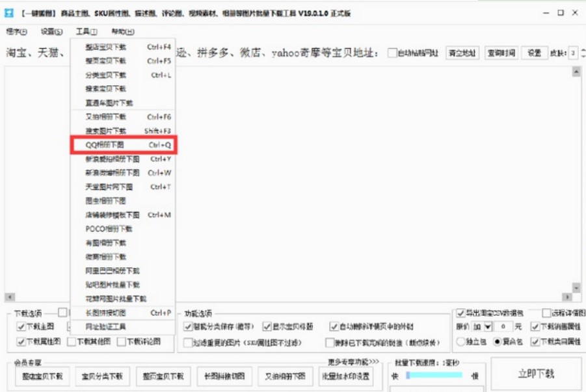The height and width of the screenshot is (392, 586).
Task: Enable the 下载评论图 checkbox
Action: tap(122, 341)
